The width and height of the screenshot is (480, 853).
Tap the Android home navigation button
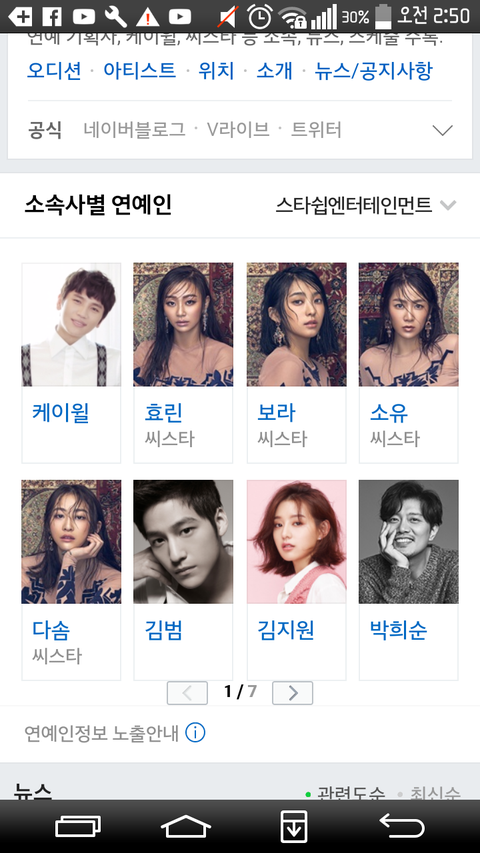pos(186,826)
